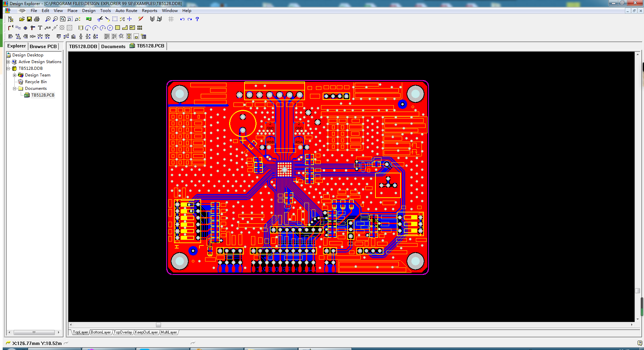
Task: Expand the Active Design Stations node
Action: 8,61
